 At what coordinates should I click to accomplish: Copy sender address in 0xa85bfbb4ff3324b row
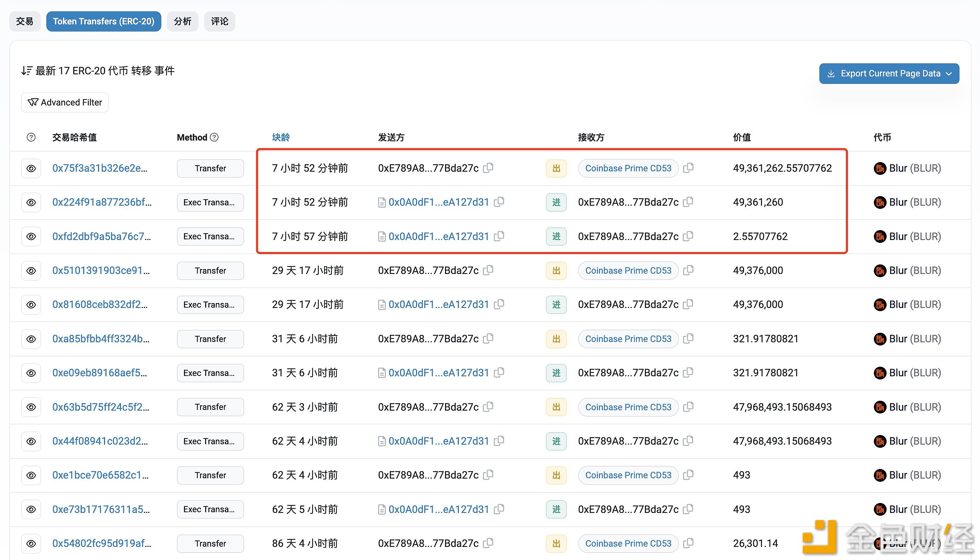[x=488, y=338]
